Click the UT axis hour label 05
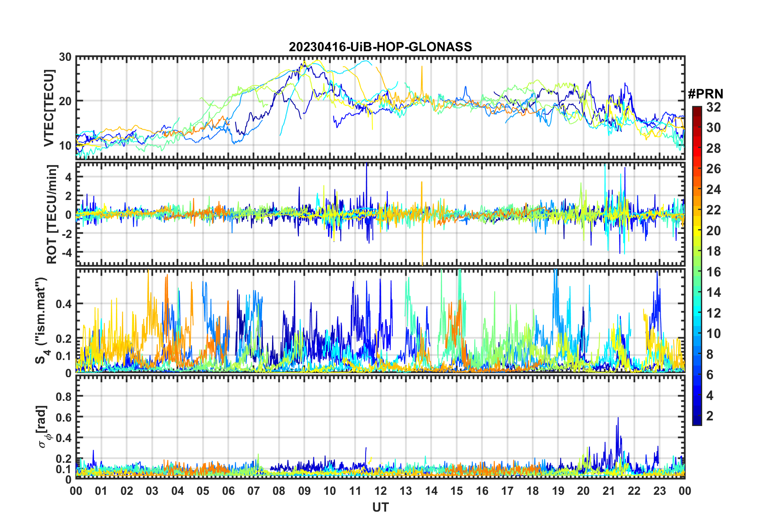The height and width of the screenshot is (532, 761). pyautogui.click(x=203, y=491)
